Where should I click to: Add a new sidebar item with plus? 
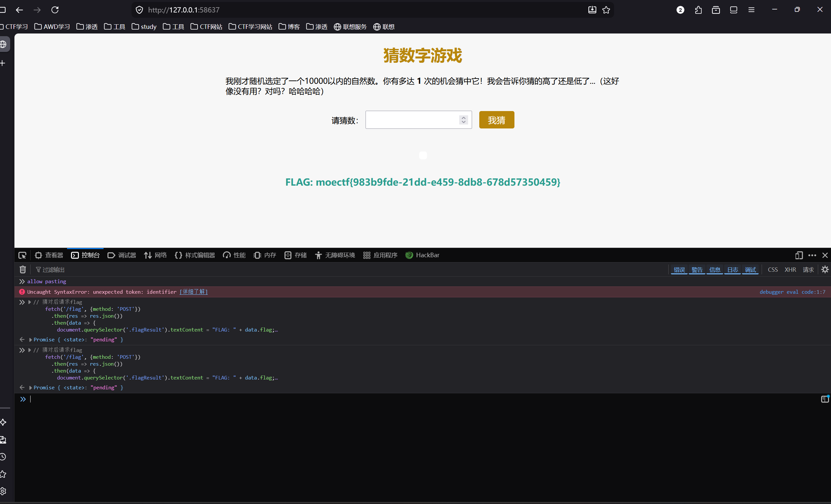click(x=3, y=63)
